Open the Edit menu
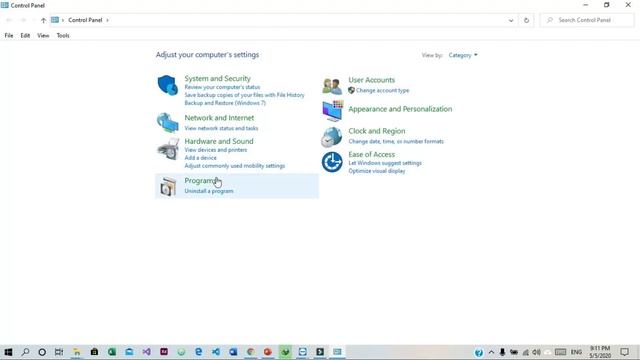 coord(25,36)
